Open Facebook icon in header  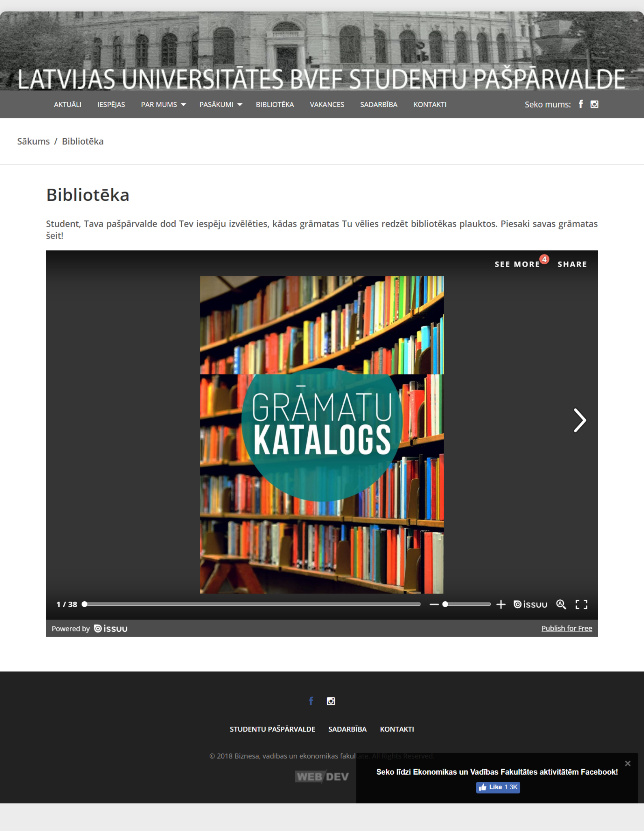click(581, 104)
